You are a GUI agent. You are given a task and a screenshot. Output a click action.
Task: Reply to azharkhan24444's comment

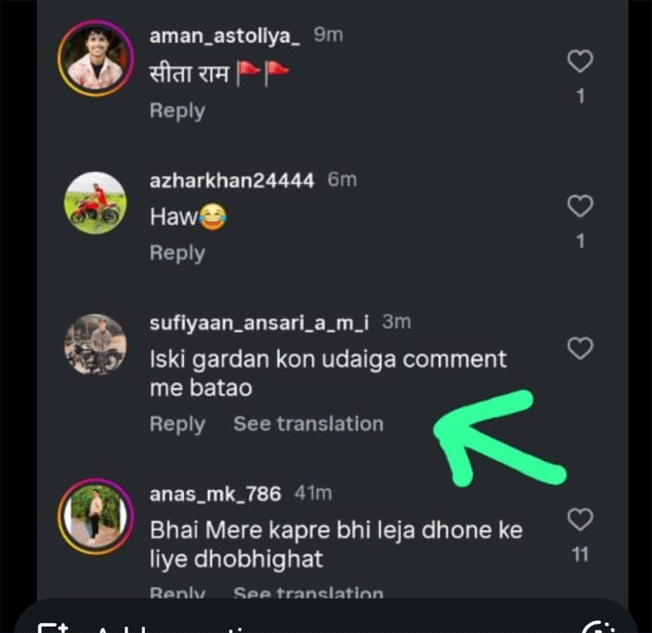pos(177,253)
